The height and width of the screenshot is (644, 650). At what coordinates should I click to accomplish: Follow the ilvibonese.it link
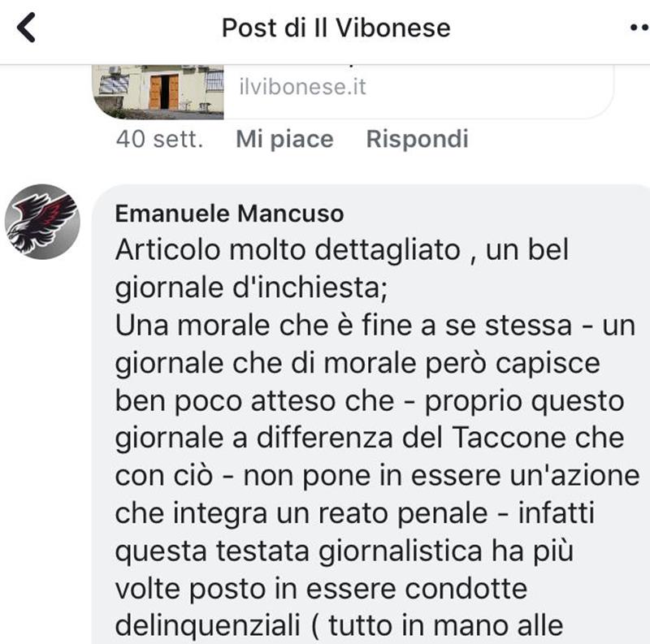[302, 87]
